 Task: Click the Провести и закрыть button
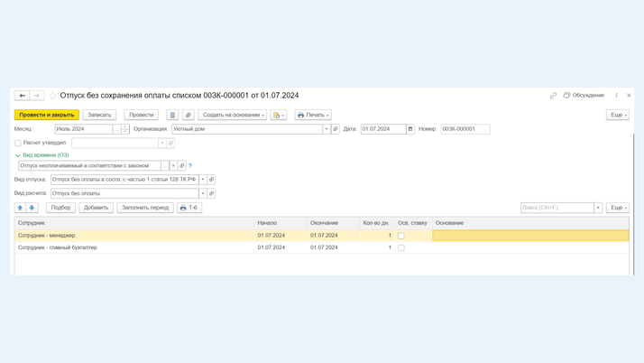click(x=46, y=115)
